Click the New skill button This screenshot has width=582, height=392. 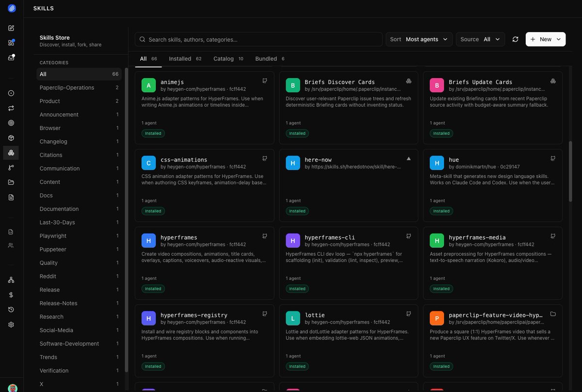pos(546,39)
